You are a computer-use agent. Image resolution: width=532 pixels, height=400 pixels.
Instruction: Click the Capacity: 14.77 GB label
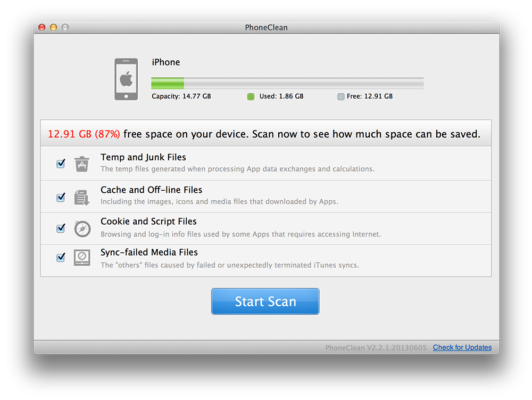coord(181,96)
